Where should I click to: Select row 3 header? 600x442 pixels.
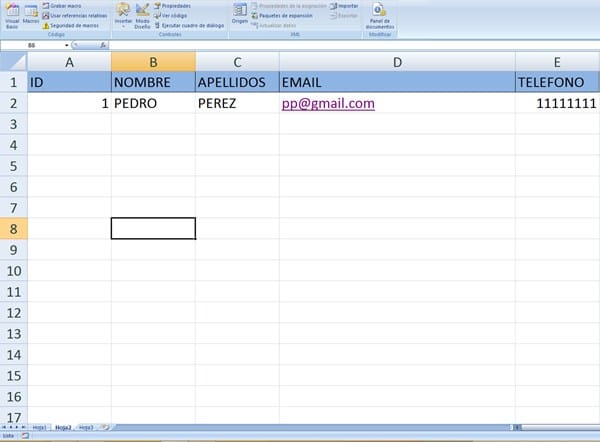13,124
